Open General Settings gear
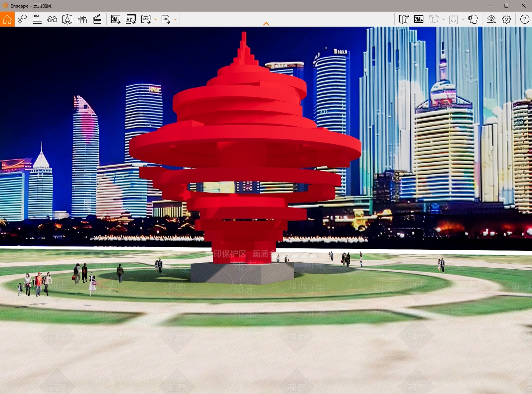532x394 pixels. (506, 19)
